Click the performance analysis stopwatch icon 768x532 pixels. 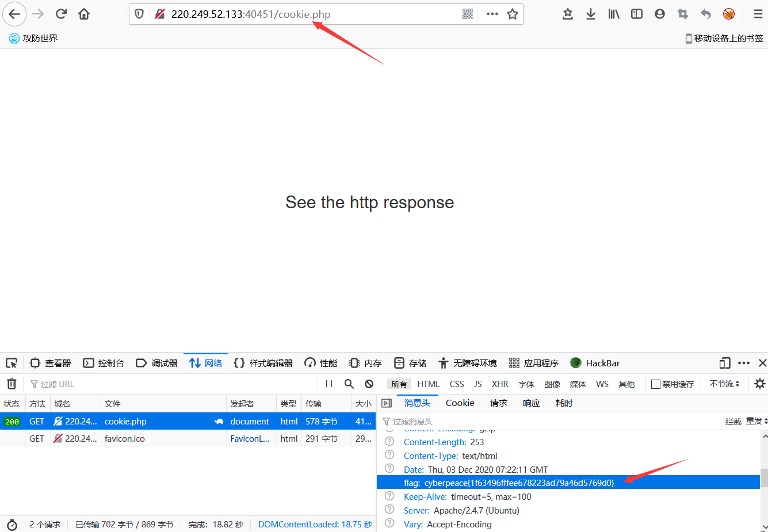coord(12,525)
